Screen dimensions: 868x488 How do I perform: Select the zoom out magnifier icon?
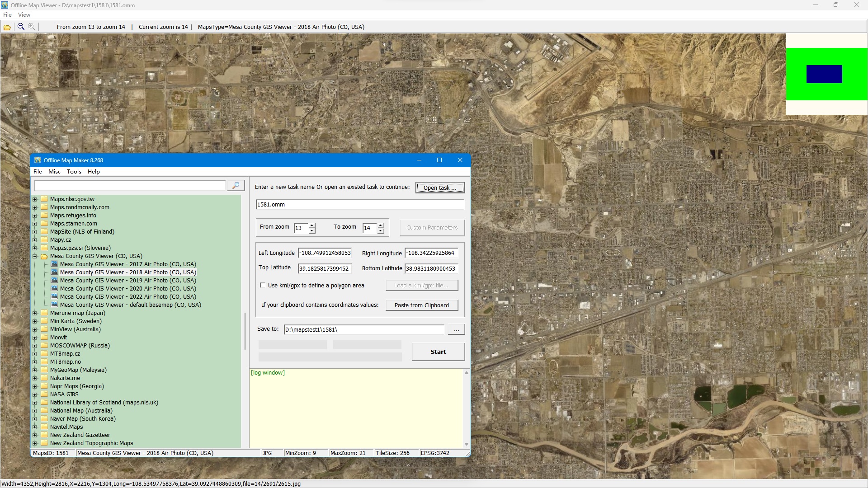pos(20,27)
